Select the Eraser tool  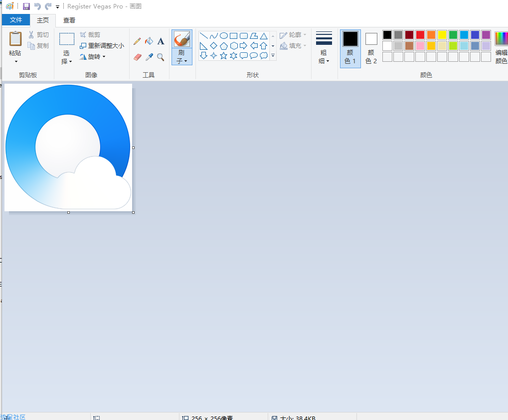138,57
